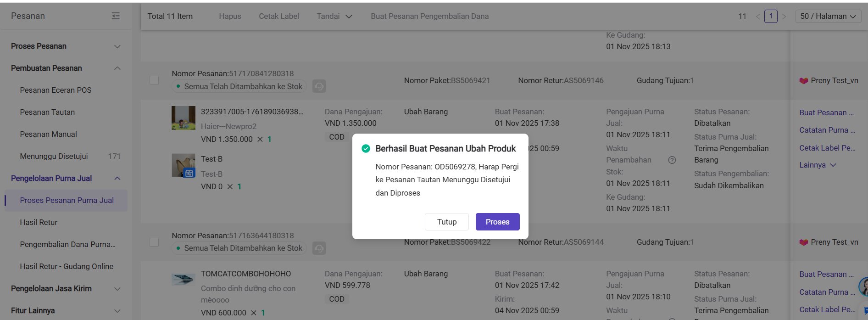Screen dimensions: 868x320
Task: Open Hasil Retur in the sidebar
Action: coord(39,222)
